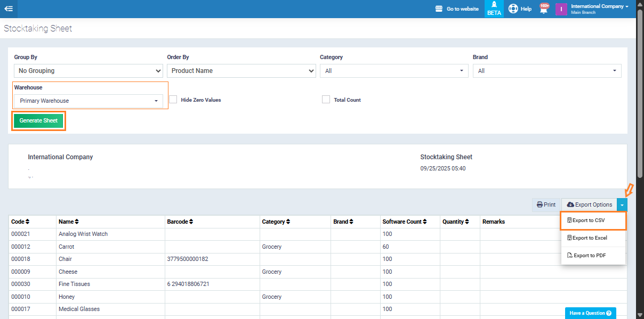The height and width of the screenshot is (319, 644).
Task: Pick Export to PDF menu item
Action: click(593, 256)
